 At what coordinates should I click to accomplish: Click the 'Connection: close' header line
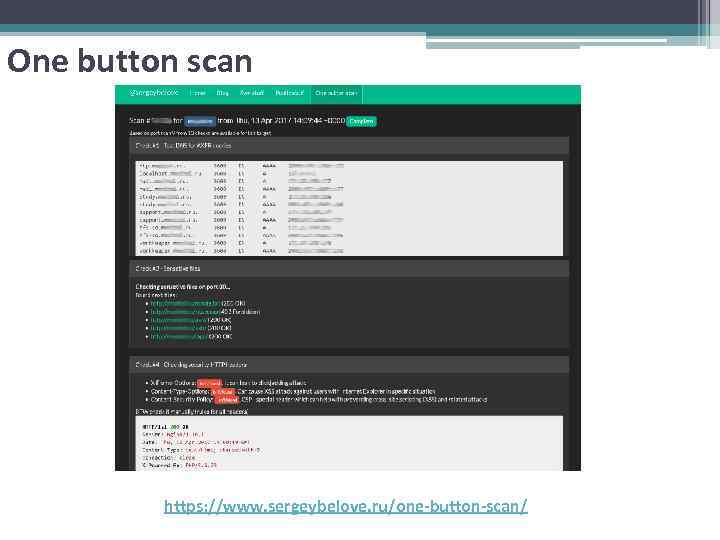[x=169, y=458]
